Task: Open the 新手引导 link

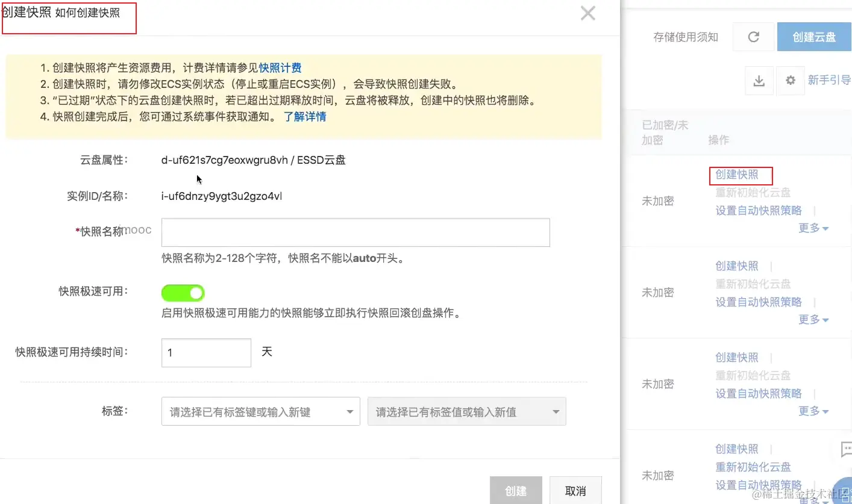Action: [829, 80]
